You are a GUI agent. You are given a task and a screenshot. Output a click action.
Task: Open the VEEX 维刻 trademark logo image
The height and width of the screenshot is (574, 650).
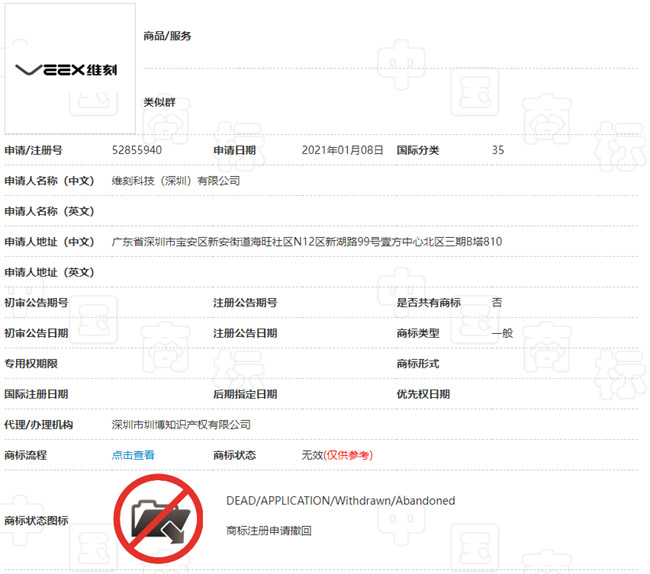[69, 69]
